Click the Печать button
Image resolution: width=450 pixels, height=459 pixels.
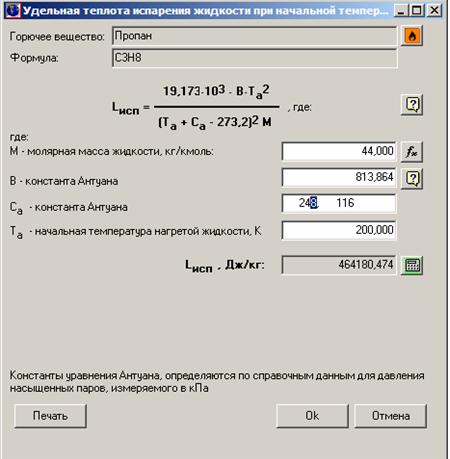50,416
